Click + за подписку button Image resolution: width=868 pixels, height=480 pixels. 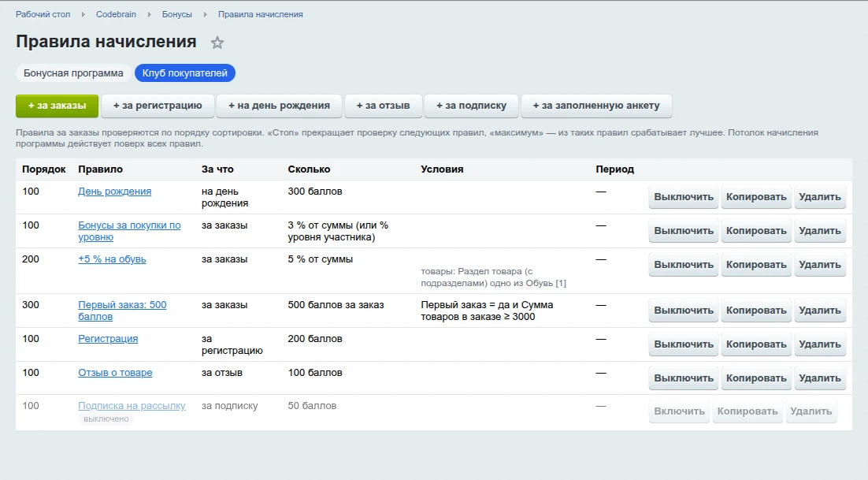[x=472, y=106]
